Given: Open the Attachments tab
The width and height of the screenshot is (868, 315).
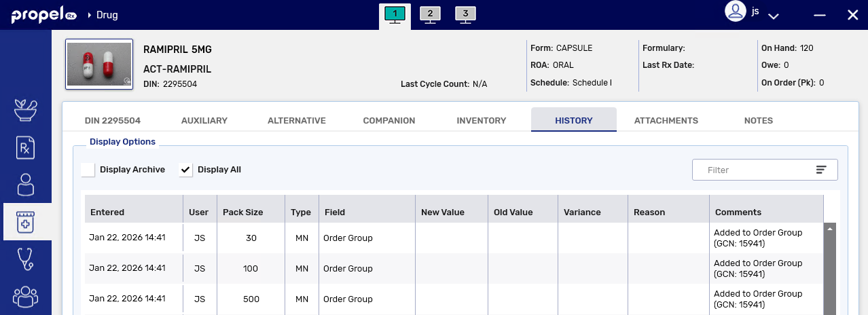Looking at the screenshot, I should point(666,121).
